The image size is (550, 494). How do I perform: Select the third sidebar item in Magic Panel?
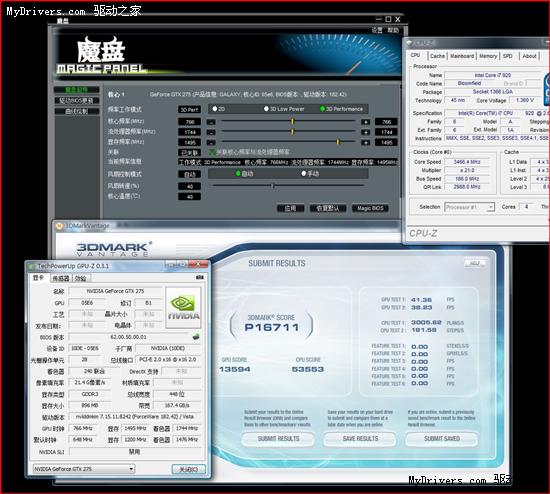(x=76, y=112)
